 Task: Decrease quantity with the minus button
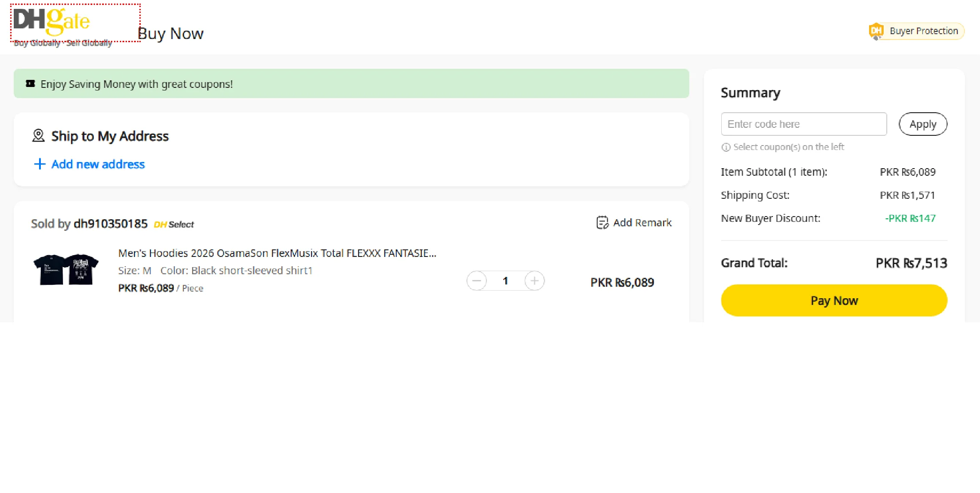(x=477, y=281)
